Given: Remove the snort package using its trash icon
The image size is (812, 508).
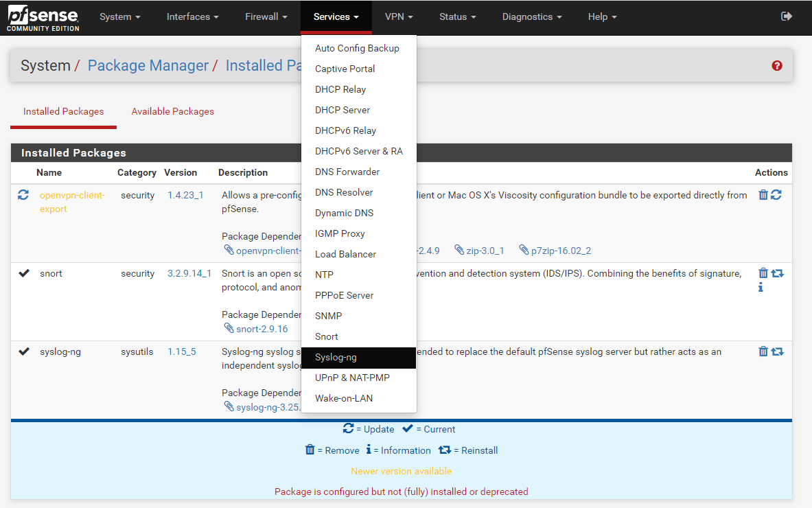Looking at the screenshot, I should (763, 273).
